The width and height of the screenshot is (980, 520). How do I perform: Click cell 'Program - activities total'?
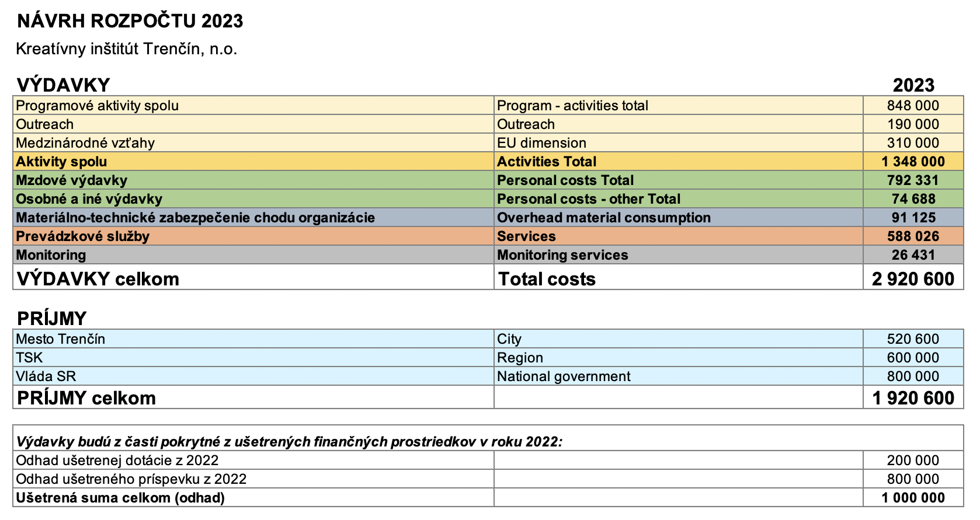tap(679, 106)
